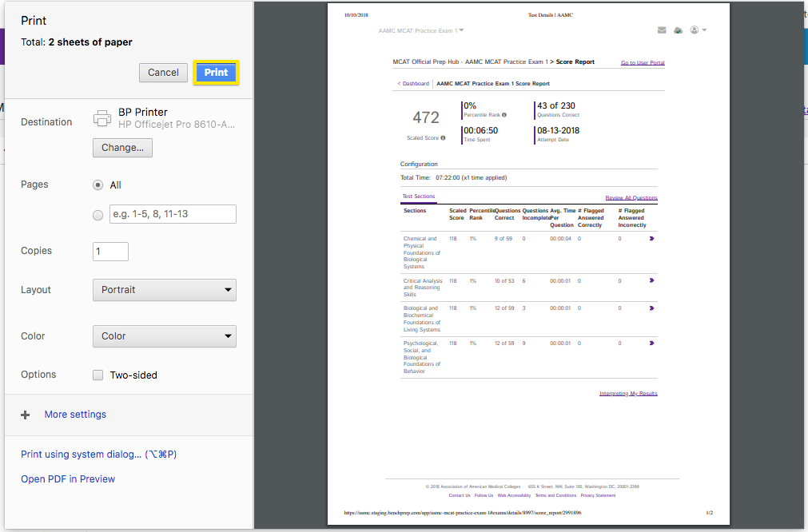The width and height of the screenshot is (808, 532).
Task: Click the Change... destination button
Action: (122, 148)
